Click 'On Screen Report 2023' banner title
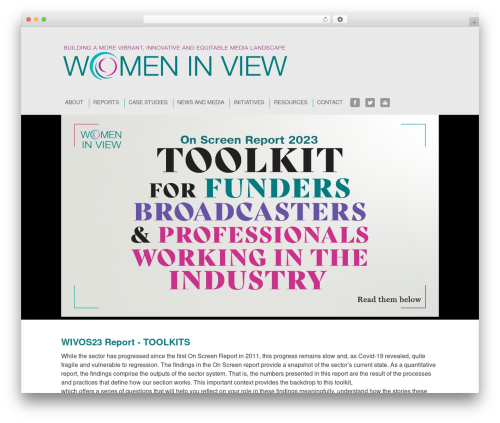500x423 pixels. (x=249, y=140)
